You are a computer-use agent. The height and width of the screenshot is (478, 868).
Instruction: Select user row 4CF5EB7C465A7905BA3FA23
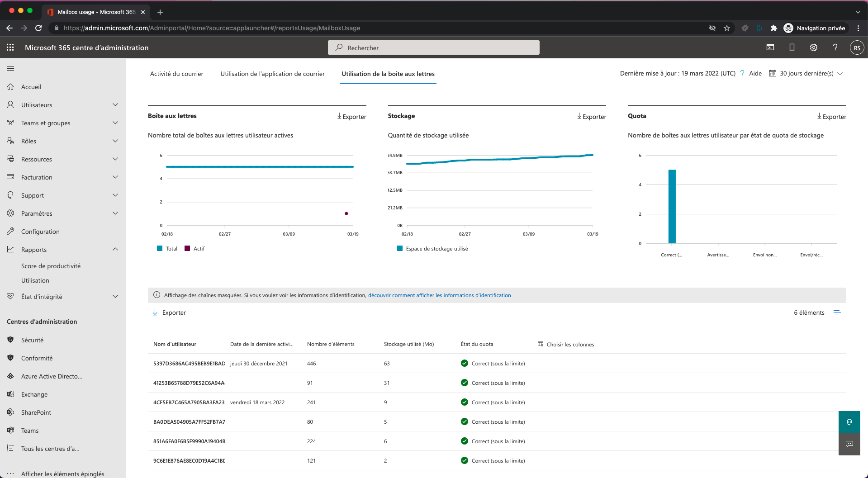pos(497,402)
